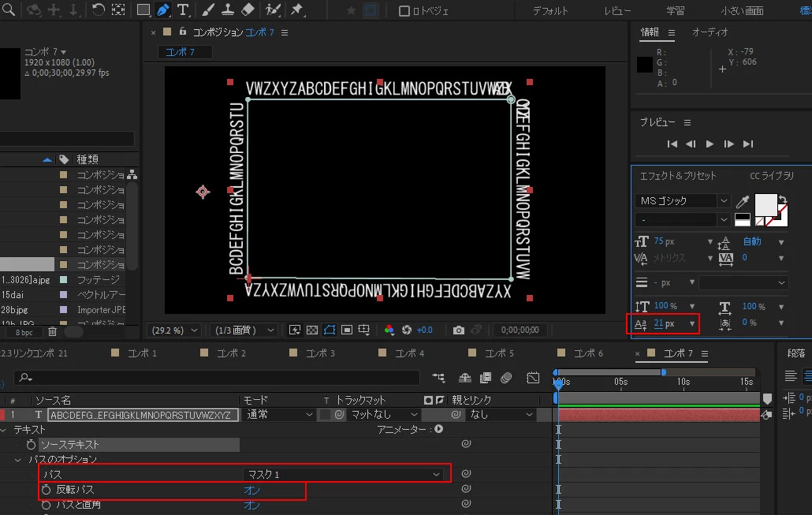Open the コンポ 3 timeline tab

pos(320,353)
